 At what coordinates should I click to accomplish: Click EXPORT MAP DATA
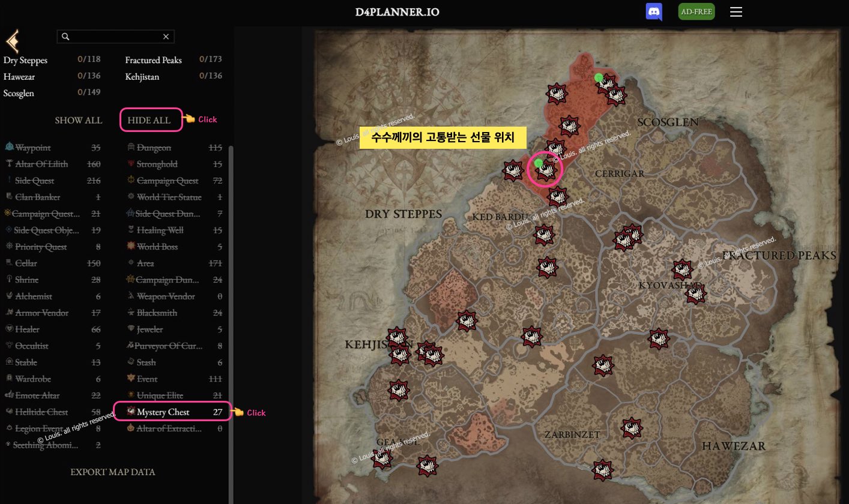(113, 472)
